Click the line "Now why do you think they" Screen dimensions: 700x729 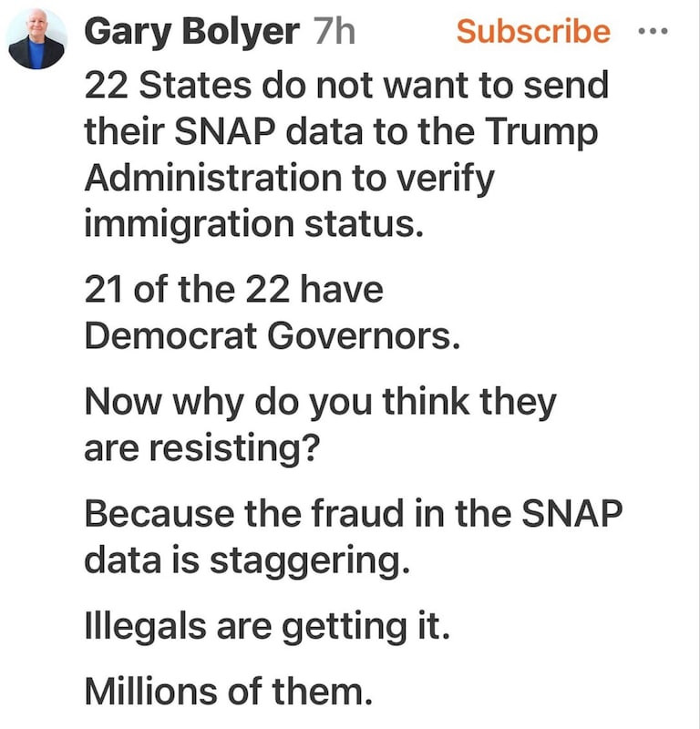click(320, 404)
